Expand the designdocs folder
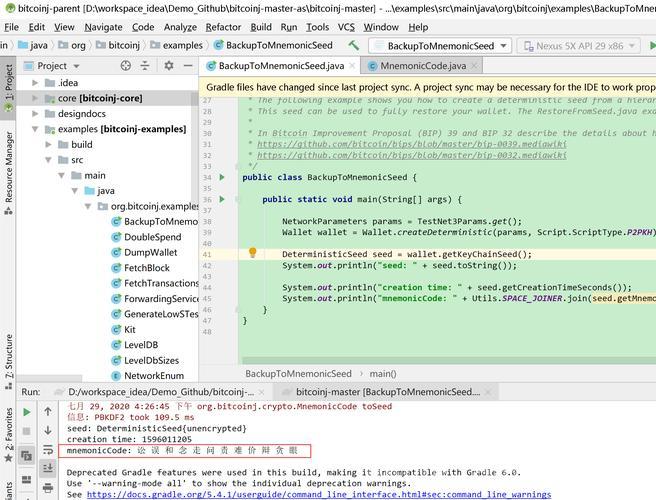 point(35,114)
